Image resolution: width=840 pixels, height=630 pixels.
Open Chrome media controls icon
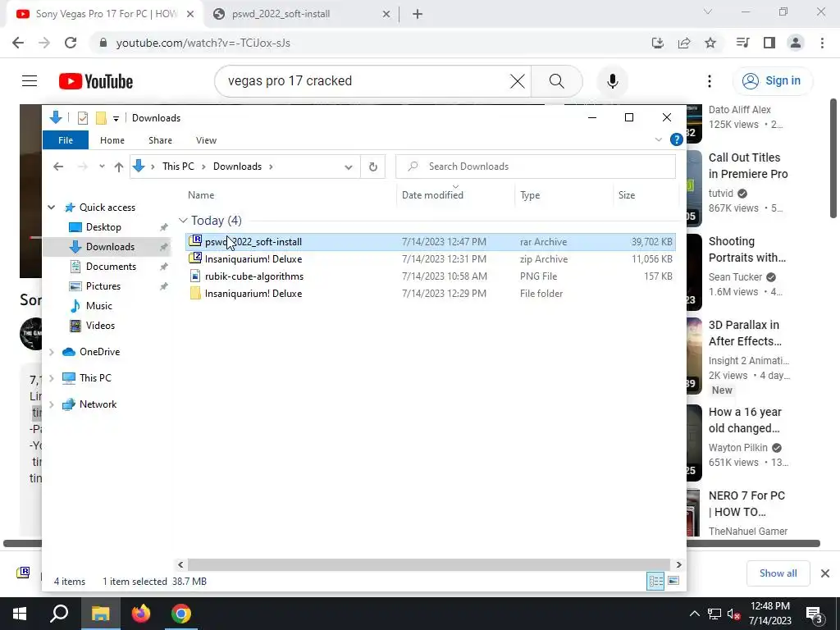pos(742,43)
